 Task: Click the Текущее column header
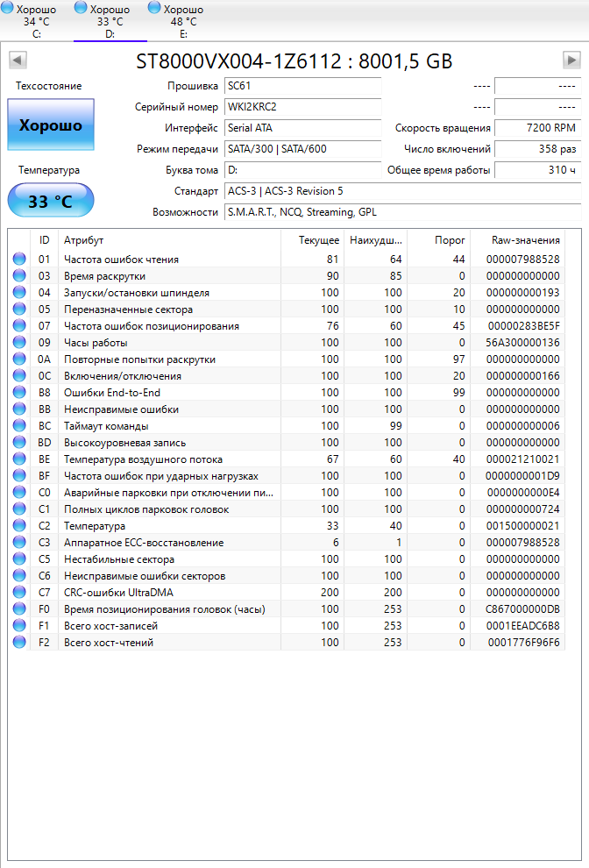(x=312, y=239)
